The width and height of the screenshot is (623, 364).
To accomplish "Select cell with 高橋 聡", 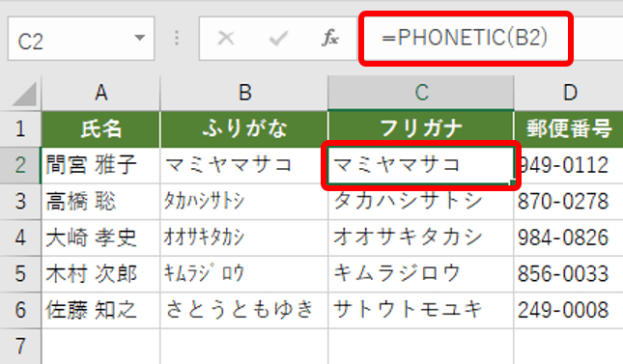I will click(100, 202).
